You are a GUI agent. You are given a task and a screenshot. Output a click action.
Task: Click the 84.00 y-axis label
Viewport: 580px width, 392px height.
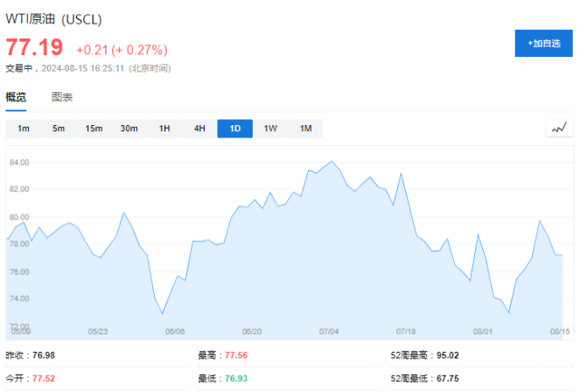[x=19, y=163]
